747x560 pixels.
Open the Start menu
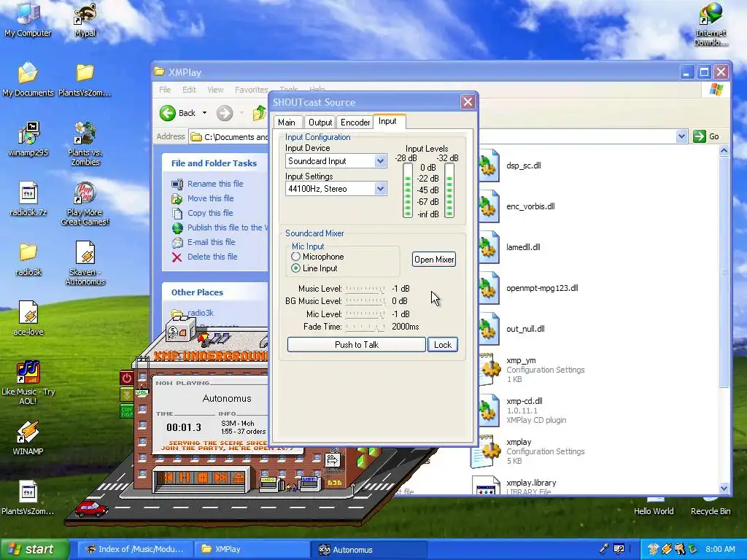click(x=35, y=549)
